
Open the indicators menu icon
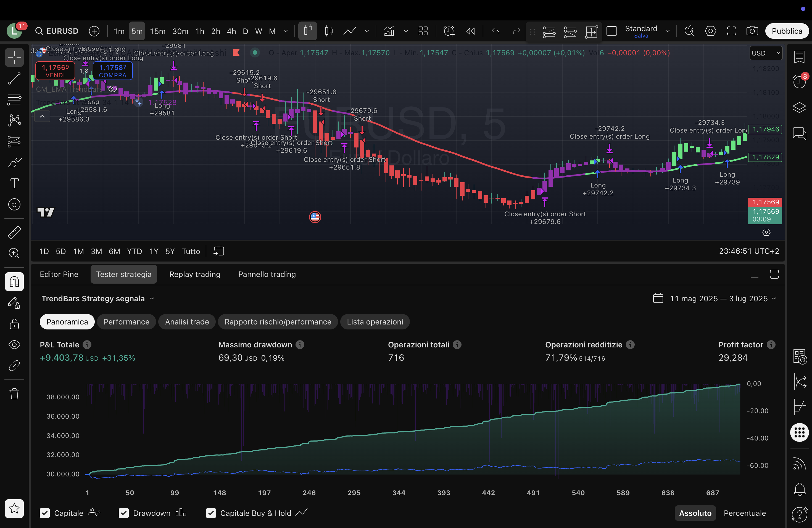(x=389, y=31)
